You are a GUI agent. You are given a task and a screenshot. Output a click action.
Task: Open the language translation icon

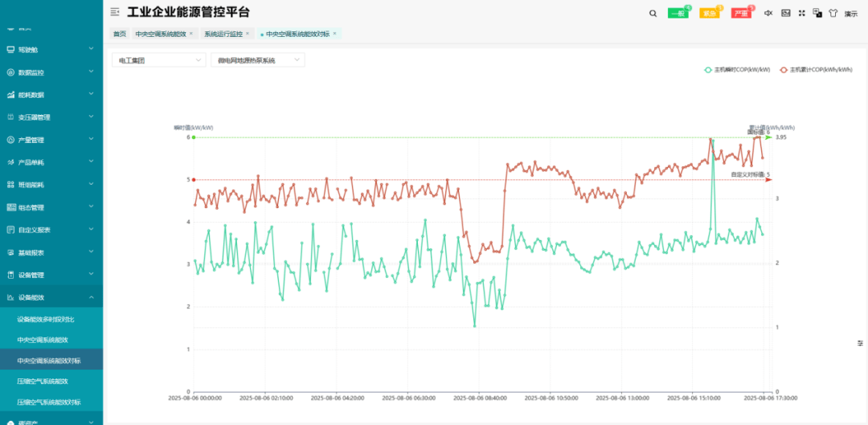pos(817,13)
